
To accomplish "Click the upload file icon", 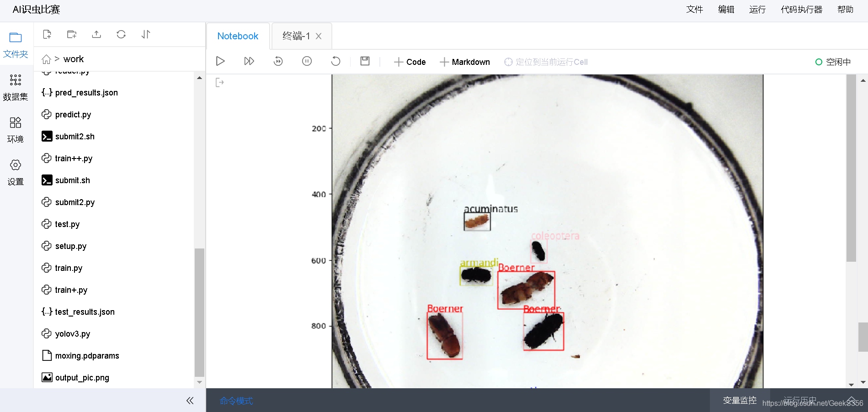I will pos(96,34).
